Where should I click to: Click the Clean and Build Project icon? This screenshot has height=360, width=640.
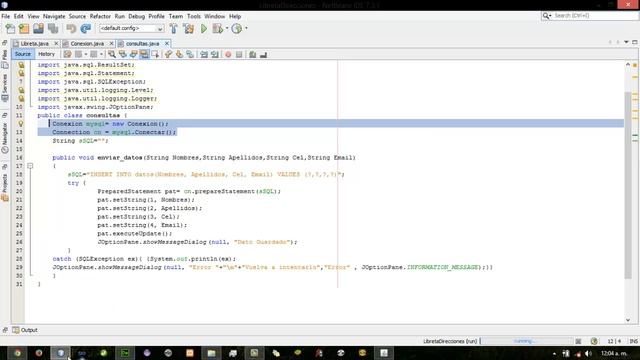click(x=189, y=29)
